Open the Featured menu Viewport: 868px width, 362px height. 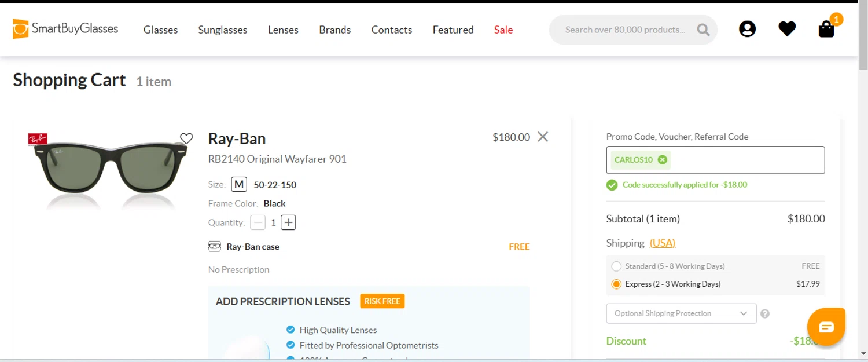tap(453, 30)
